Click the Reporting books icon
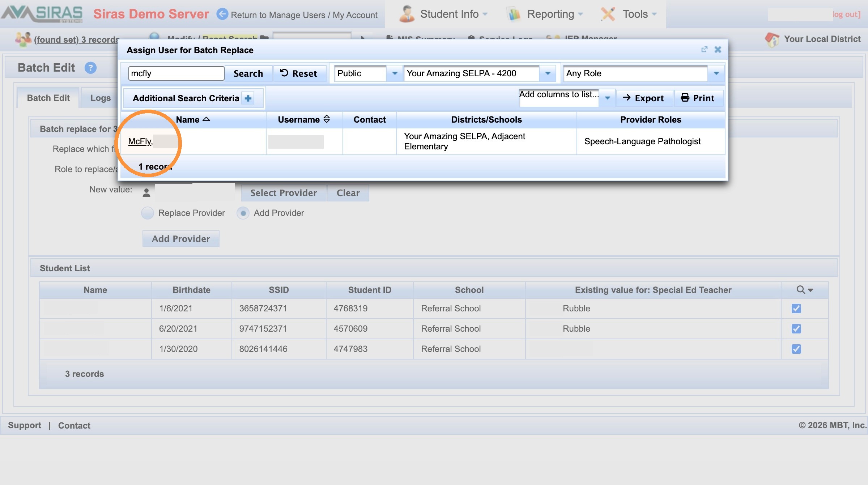Screen dimensions: 868x485 click(514, 14)
